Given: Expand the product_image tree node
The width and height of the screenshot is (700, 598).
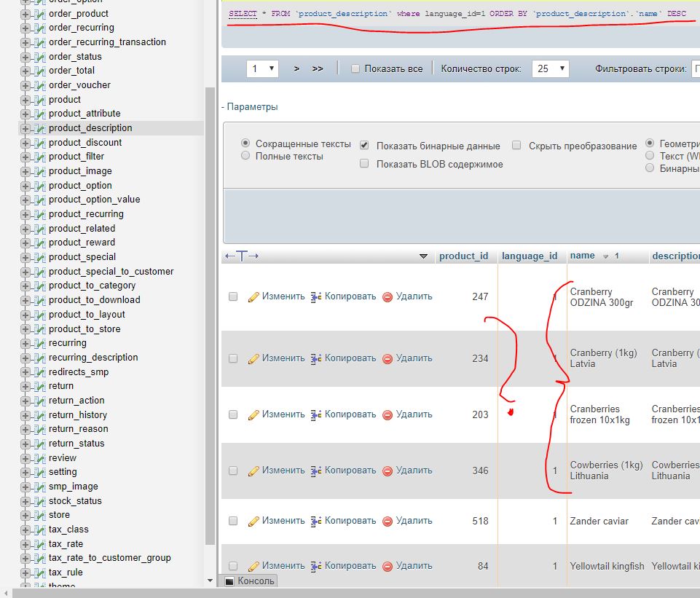Looking at the screenshot, I should point(26,171).
